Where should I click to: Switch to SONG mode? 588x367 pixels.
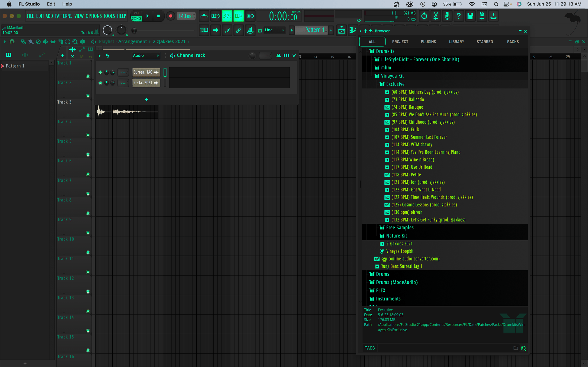click(x=136, y=18)
